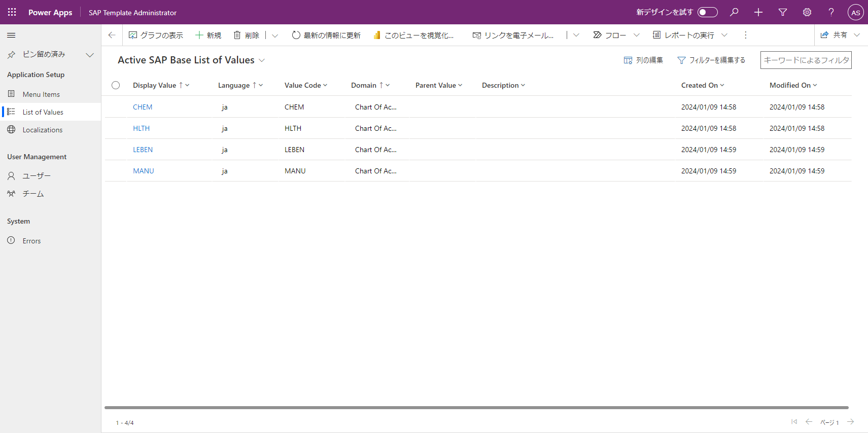Viewport: 868px width, 433px height.
Task: Click フィルターを編集する button
Action: coord(711,60)
